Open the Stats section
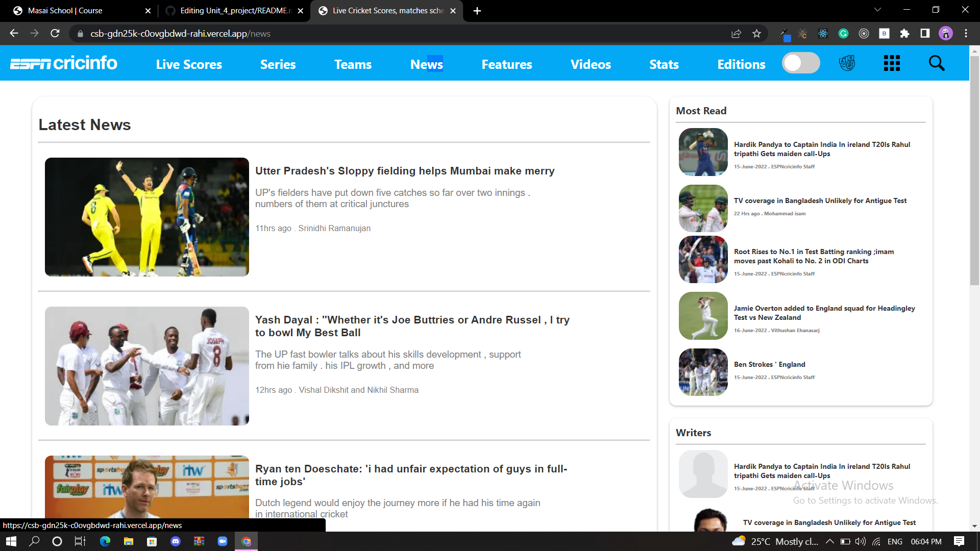The height and width of the screenshot is (551, 980). pos(664,64)
